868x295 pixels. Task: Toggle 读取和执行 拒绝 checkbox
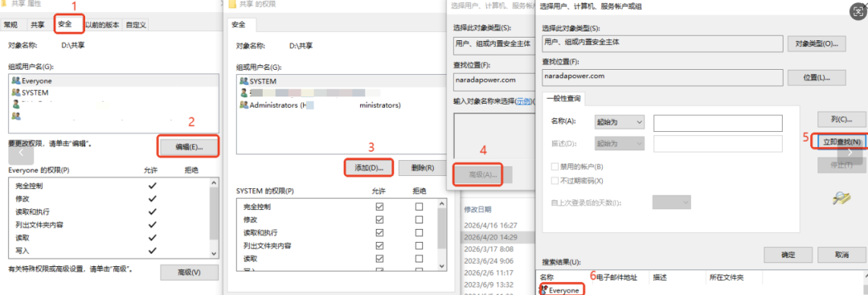[x=419, y=232]
